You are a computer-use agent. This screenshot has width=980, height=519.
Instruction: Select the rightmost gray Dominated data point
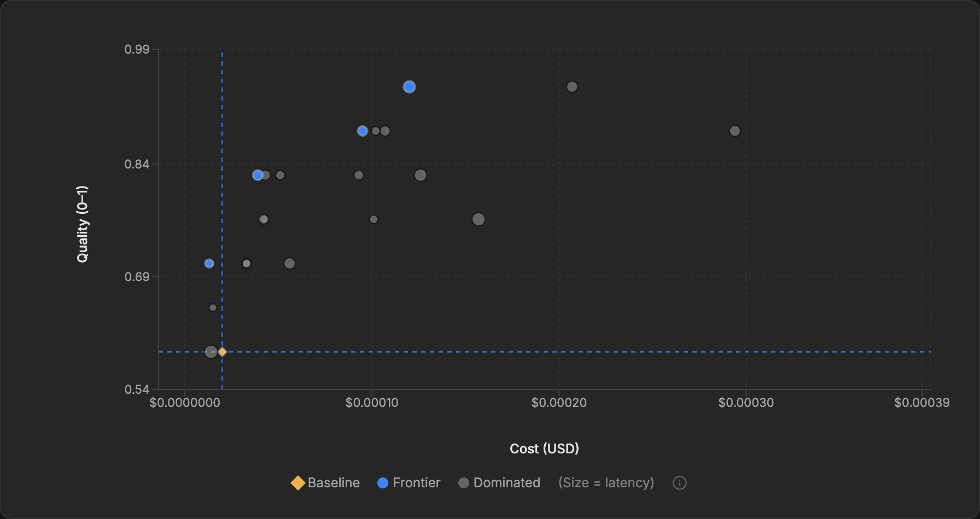734,130
